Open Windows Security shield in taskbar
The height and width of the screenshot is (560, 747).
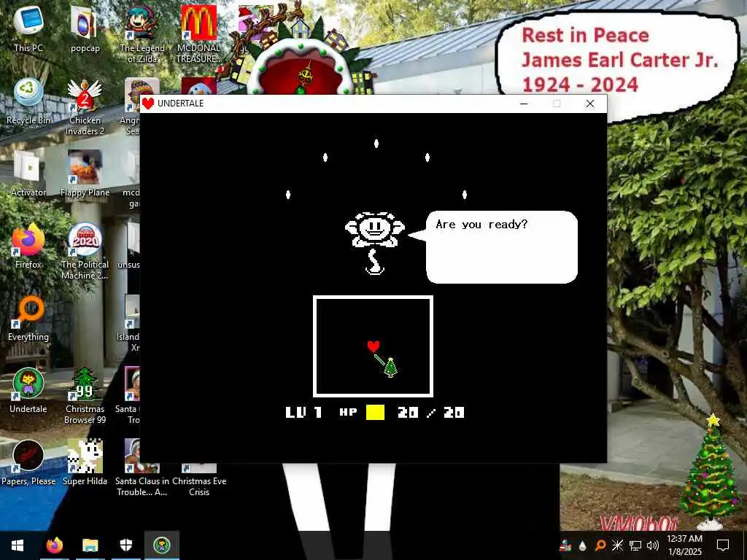[x=126, y=545]
